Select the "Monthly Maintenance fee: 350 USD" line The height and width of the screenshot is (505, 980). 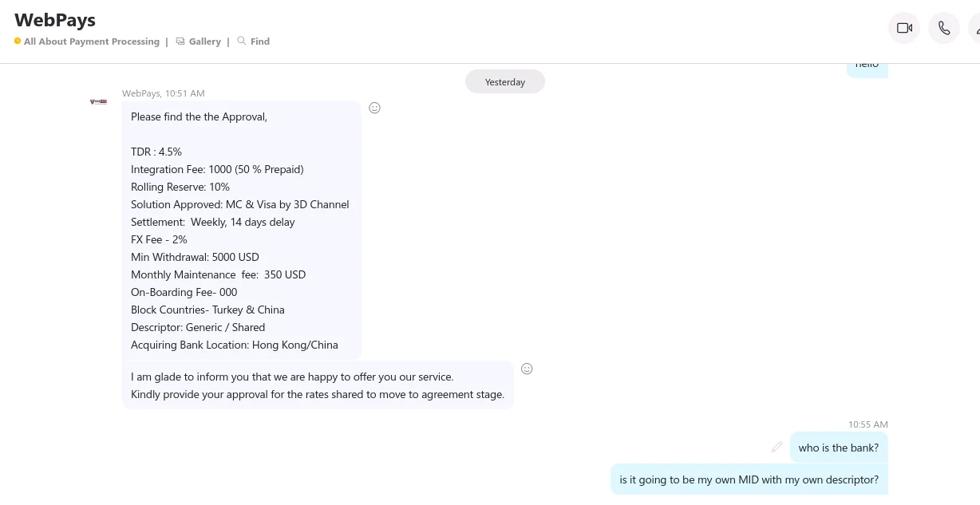tap(219, 274)
